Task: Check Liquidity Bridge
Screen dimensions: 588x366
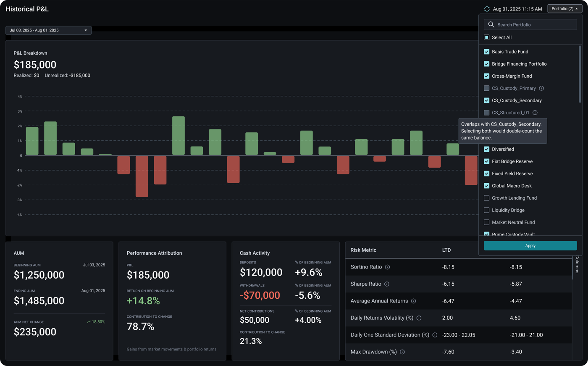Action: 486,210
